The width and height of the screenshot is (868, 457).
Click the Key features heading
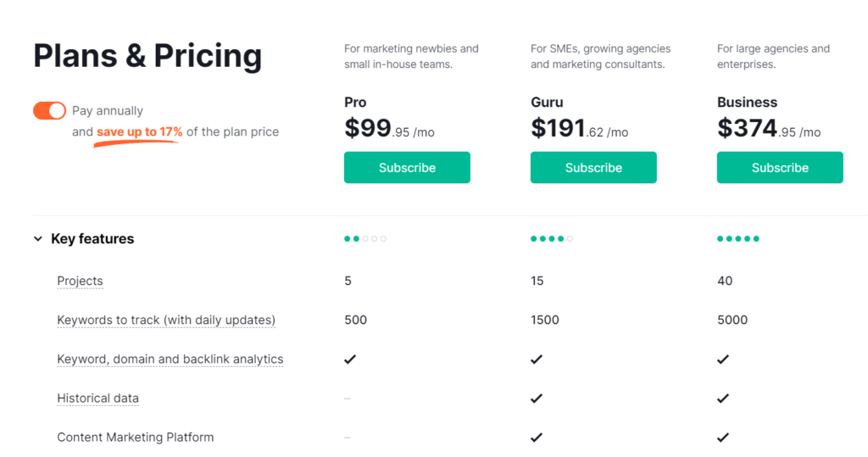pyautogui.click(x=92, y=239)
